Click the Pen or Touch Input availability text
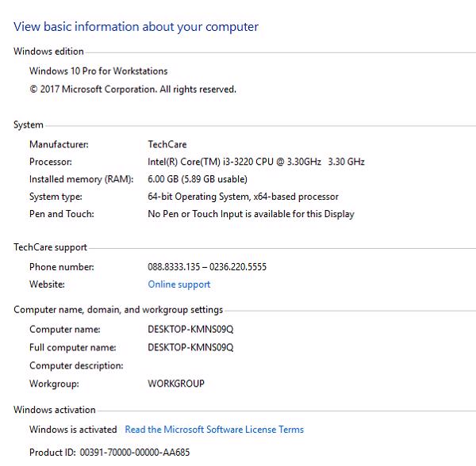476x466 pixels. (x=251, y=214)
